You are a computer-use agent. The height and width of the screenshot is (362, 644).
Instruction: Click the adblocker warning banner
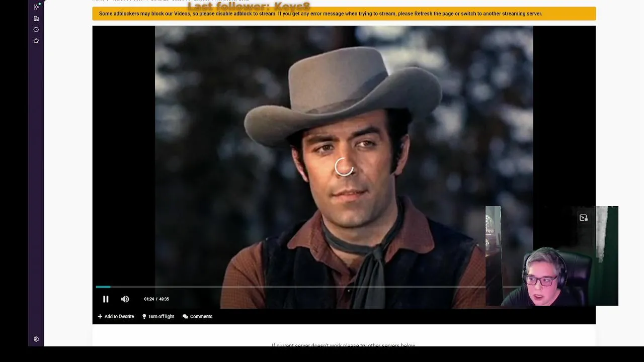[344, 14]
